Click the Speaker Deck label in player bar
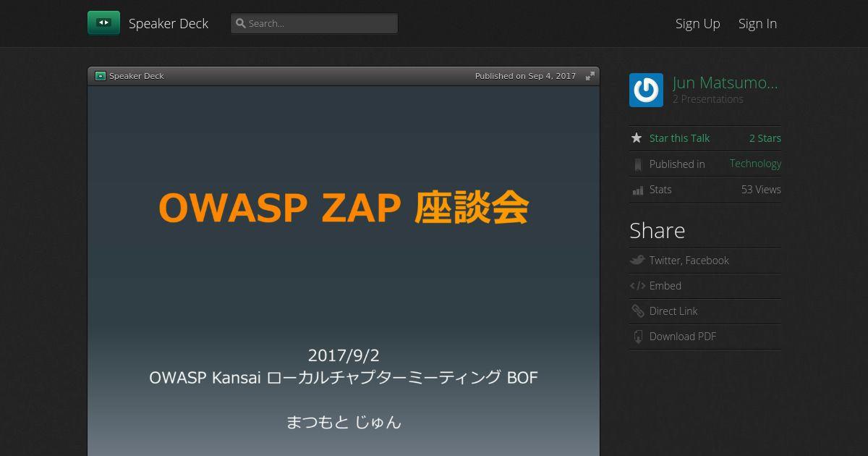Viewport: 868px width, 456px height. coord(137,76)
